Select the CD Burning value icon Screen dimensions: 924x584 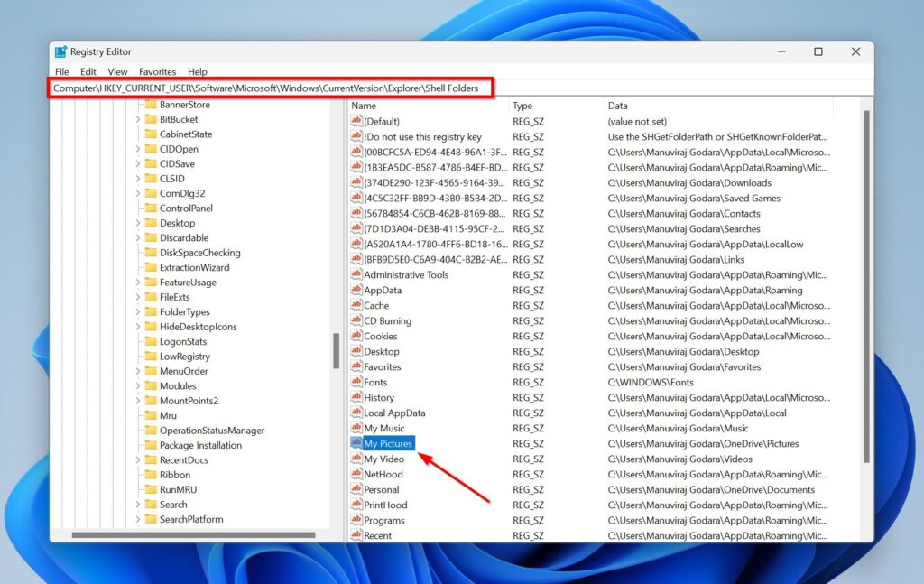tap(358, 320)
